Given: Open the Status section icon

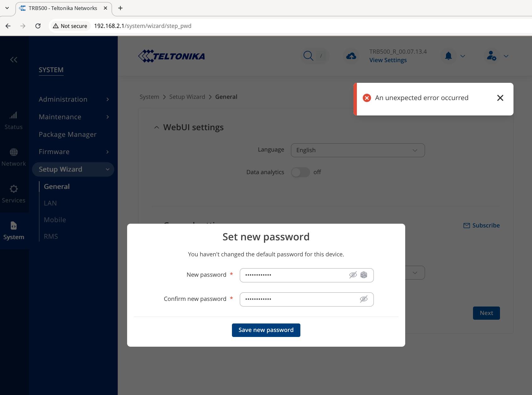Looking at the screenshot, I should point(13,115).
